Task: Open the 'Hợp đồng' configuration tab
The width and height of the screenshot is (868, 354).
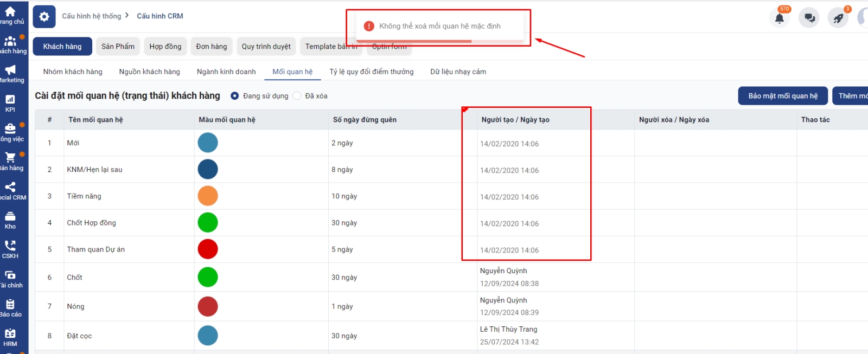Action: pos(165,47)
